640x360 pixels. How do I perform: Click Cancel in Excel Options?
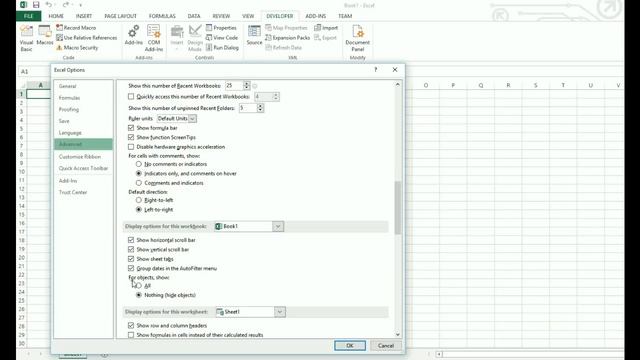coord(386,345)
